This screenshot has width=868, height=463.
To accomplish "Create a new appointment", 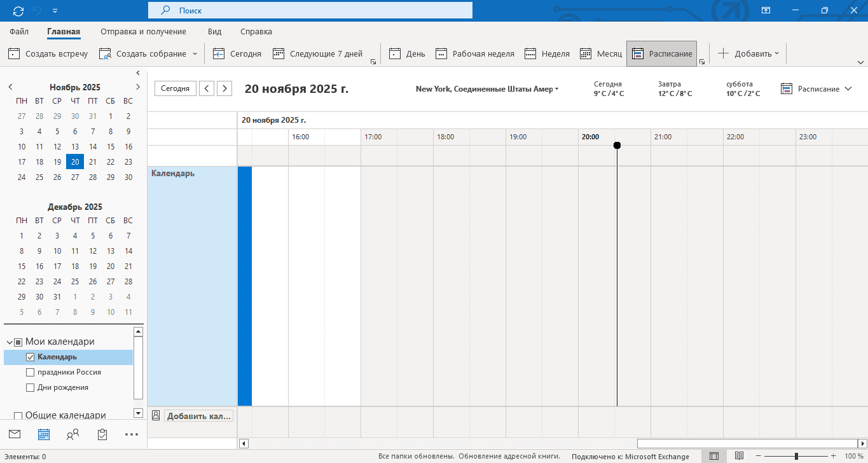I will tap(48, 54).
